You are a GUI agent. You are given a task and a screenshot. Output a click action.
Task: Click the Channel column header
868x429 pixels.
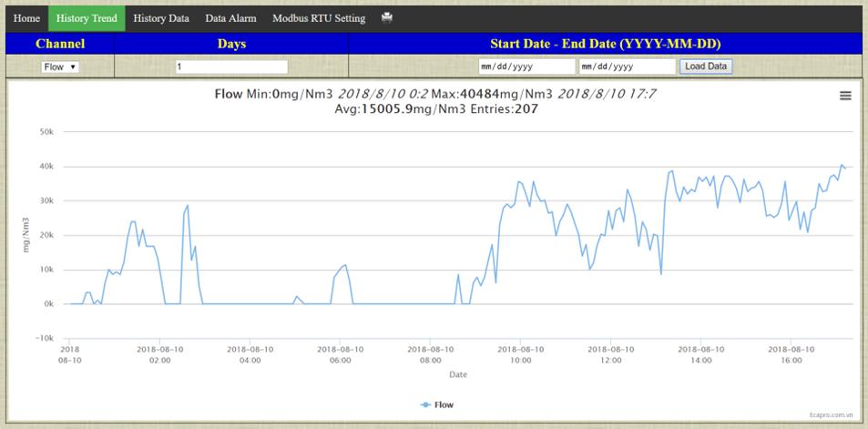(x=60, y=44)
